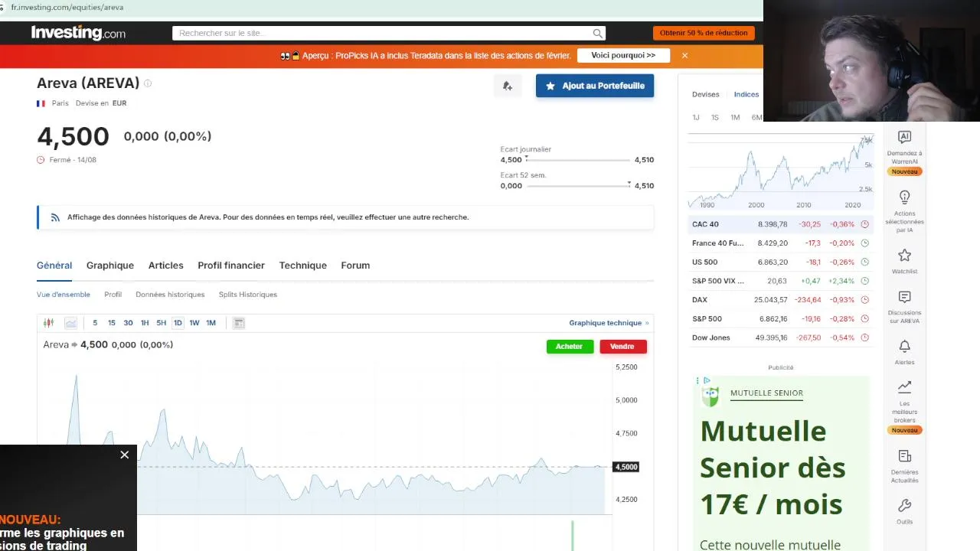The height and width of the screenshot is (551, 980).
Task: Select area chart type icon
Action: (70, 323)
